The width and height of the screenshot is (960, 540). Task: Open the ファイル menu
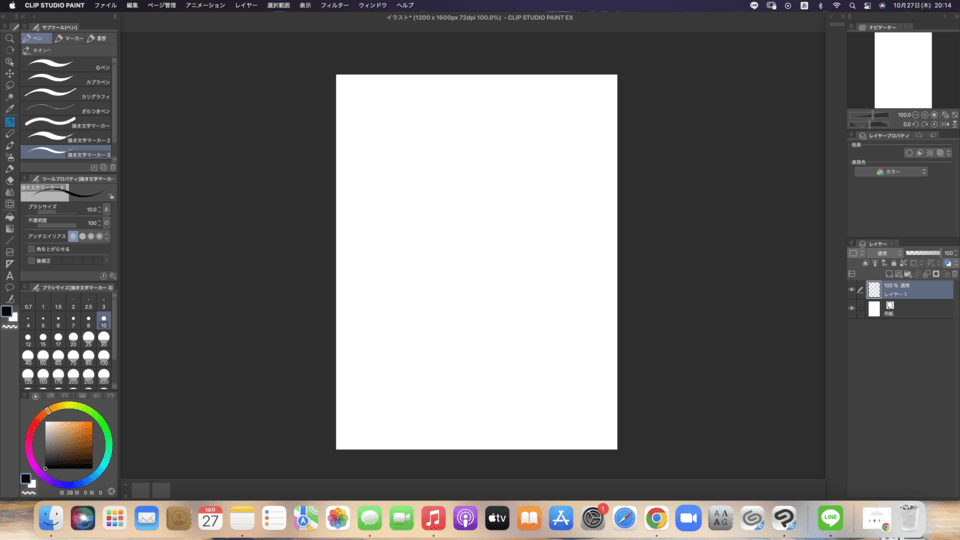[105, 6]
